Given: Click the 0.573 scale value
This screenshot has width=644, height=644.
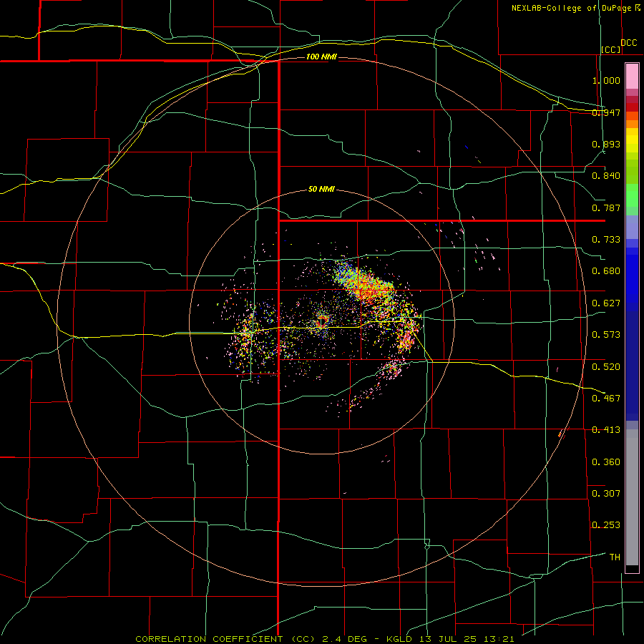Looking at the screenshot, I should point(606,335).
